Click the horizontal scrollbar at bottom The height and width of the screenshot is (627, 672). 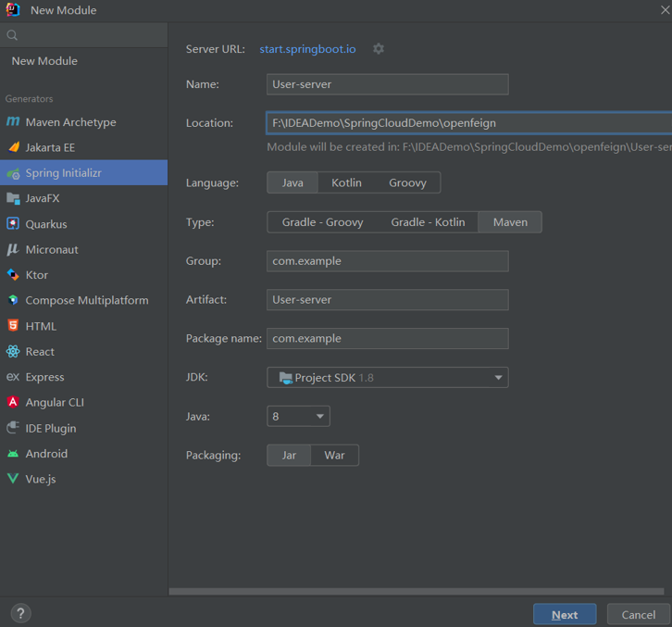tap(417, 591)
